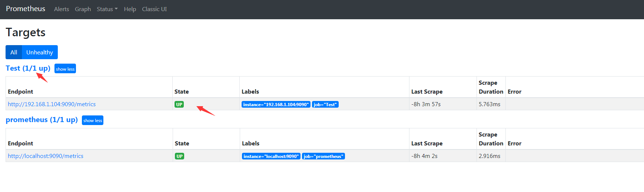This screenshot has width=644, height=192.
Task: Click the job="prometheus" label badge
Action: pyautogui.click(x=323, y=156)
